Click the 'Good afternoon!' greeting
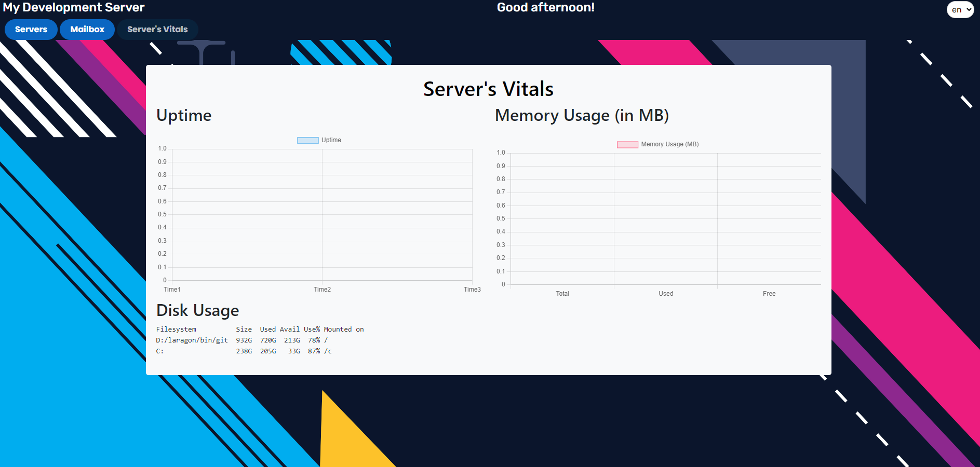The height and width of the screenshot is (467, 980). pos(546,7)
